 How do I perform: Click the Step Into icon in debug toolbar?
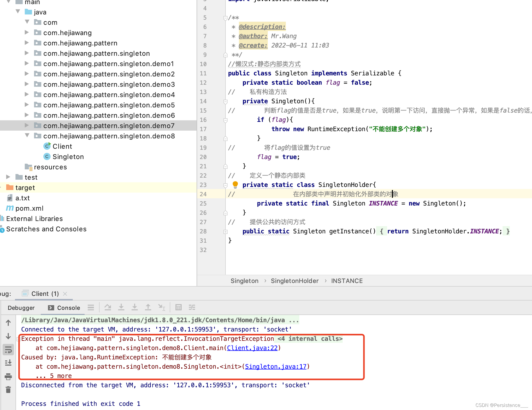(121, 307)
